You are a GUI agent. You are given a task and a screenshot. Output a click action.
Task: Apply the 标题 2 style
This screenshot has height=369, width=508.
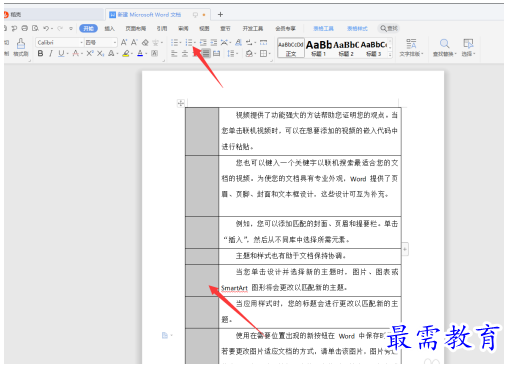(346, 48)
